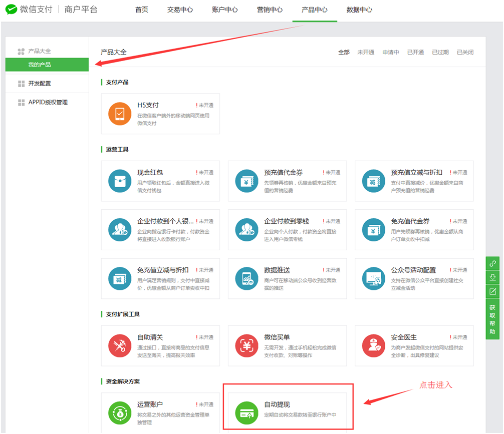Click 未开通 status on H5支付 card
504x434 pixels.
(x=204, y=105)
